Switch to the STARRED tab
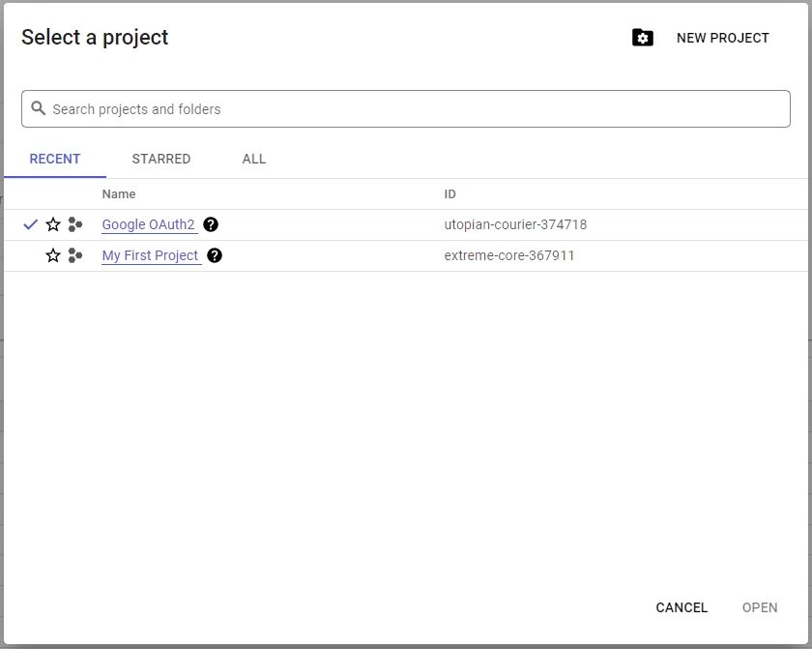Image resolution: width=812 pixels, height=649 pixels. 161,159
